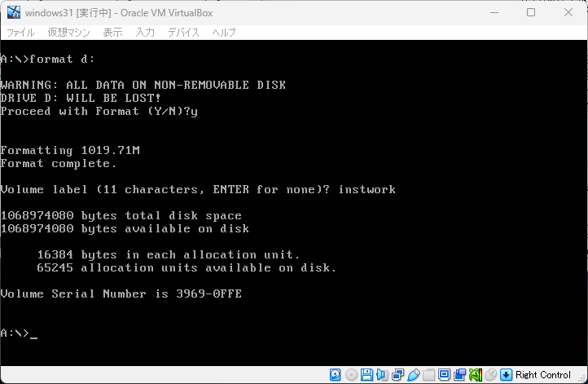Open the 表示 menu

click(112, 33)
